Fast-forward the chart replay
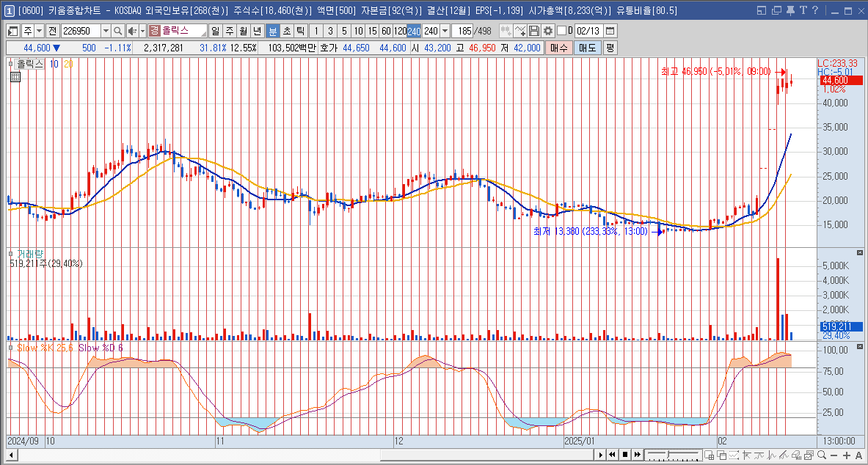Viewport: 868px width, 465px height. tap(638, 455)
